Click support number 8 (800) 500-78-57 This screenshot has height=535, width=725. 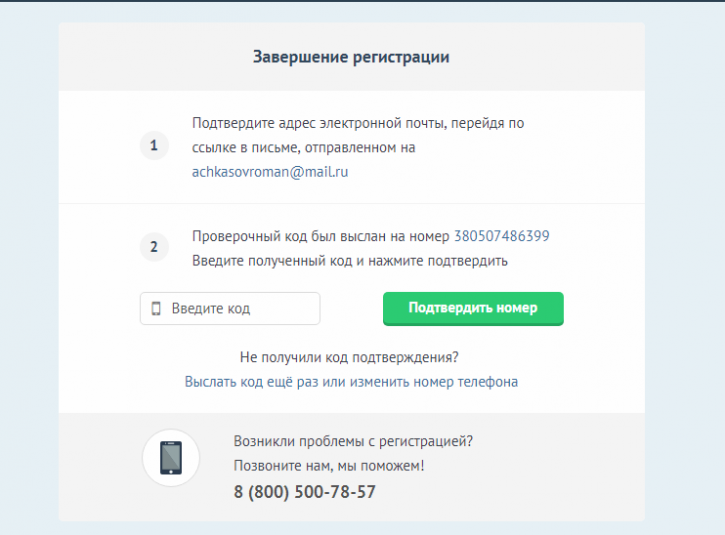pyautogui.click(x=305, y=492)
